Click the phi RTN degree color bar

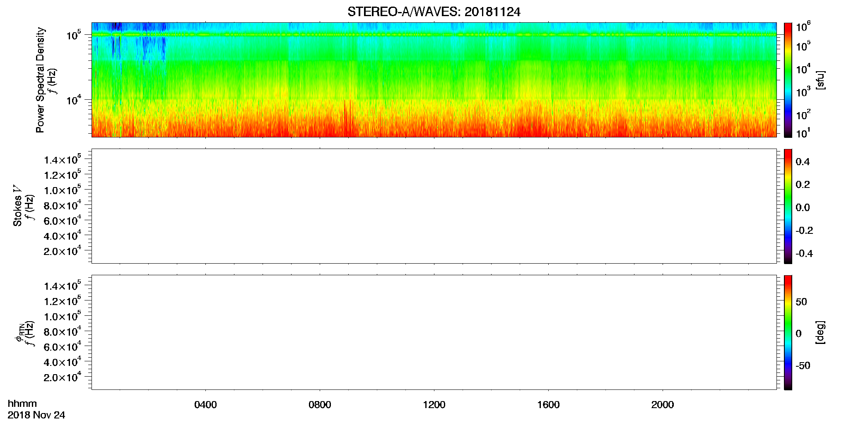(x=788, y=332)
